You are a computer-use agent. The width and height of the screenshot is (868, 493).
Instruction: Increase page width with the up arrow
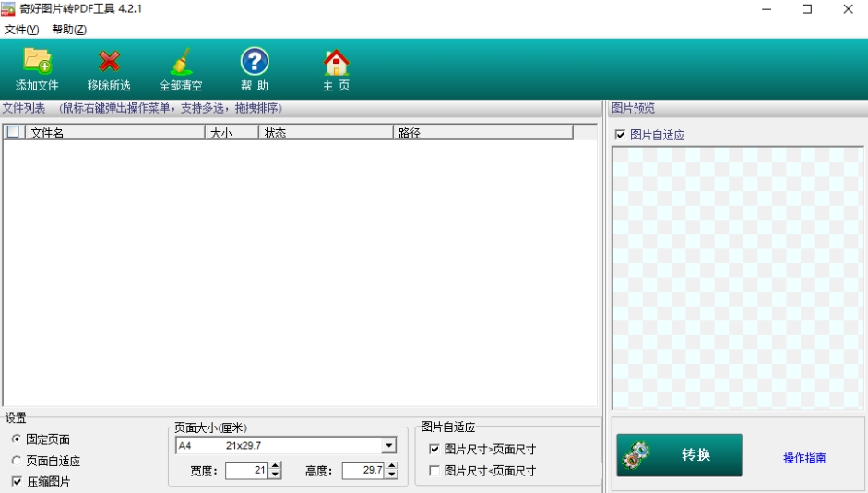274,466
